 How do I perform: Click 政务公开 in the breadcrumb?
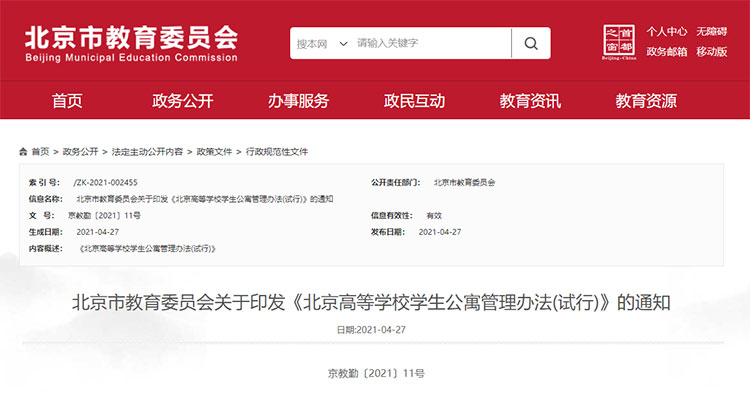(x=80, y=152)
